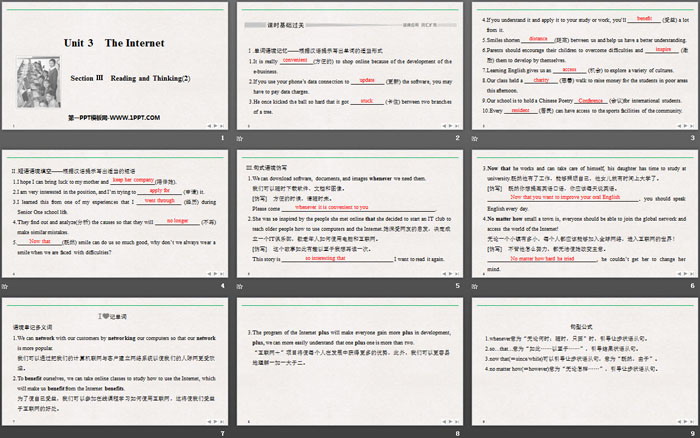The height and width of the screenshot is (438, 700).
Task: Click the animation star icon below slide 6
Action: coord(475,286)
